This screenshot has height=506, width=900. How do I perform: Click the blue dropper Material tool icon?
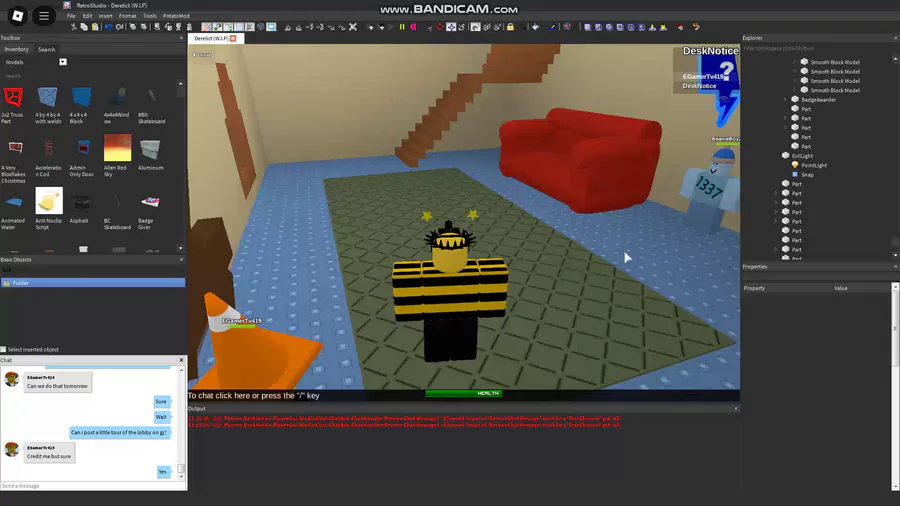click(x=553, y=27)
